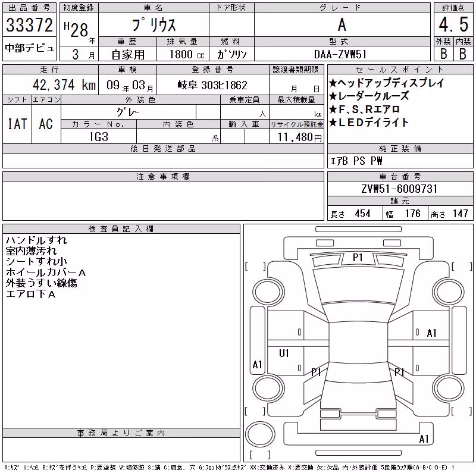Select the ハンドルすれ inspector note
Image resolution: width=476 pixels, height=476 pixels.
point(36,240)
